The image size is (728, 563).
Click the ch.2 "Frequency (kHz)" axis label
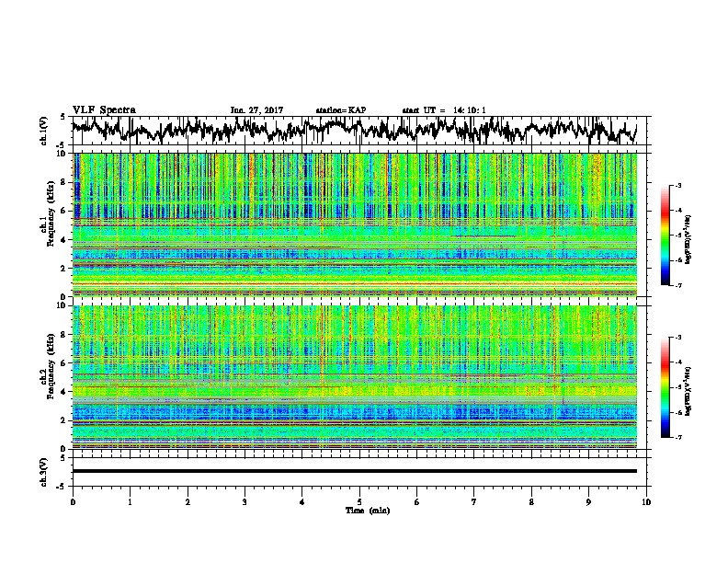pyautogui.click(x=51, y=366)
